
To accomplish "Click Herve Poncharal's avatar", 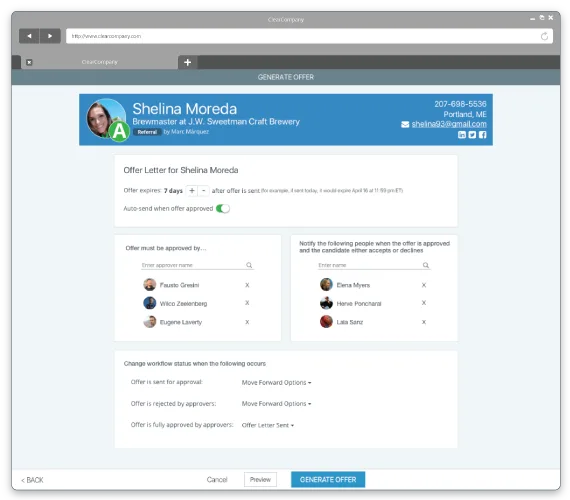I will [x=326, y=303].
